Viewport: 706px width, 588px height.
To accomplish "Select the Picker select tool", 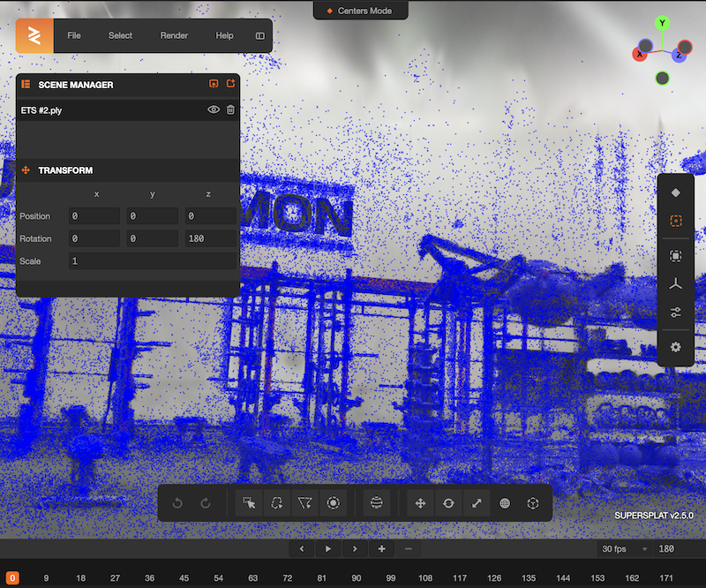I will pyautogui.click(x=249, y=503).
